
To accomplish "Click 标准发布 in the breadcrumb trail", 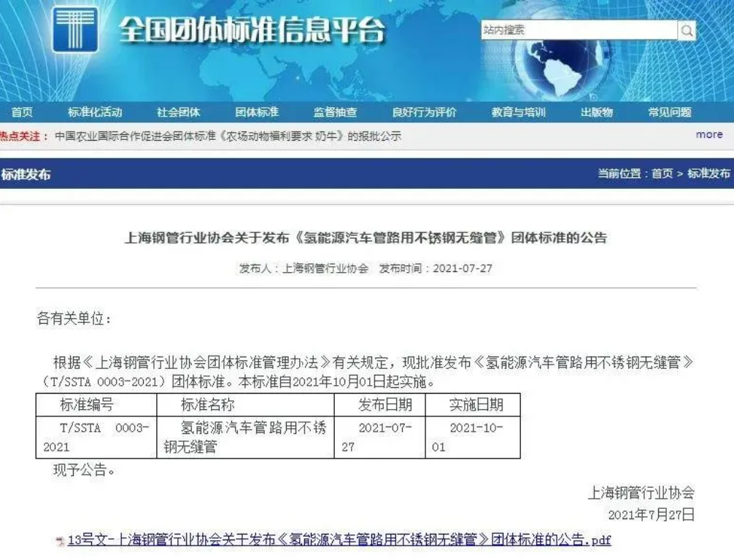I will point(708,174).
